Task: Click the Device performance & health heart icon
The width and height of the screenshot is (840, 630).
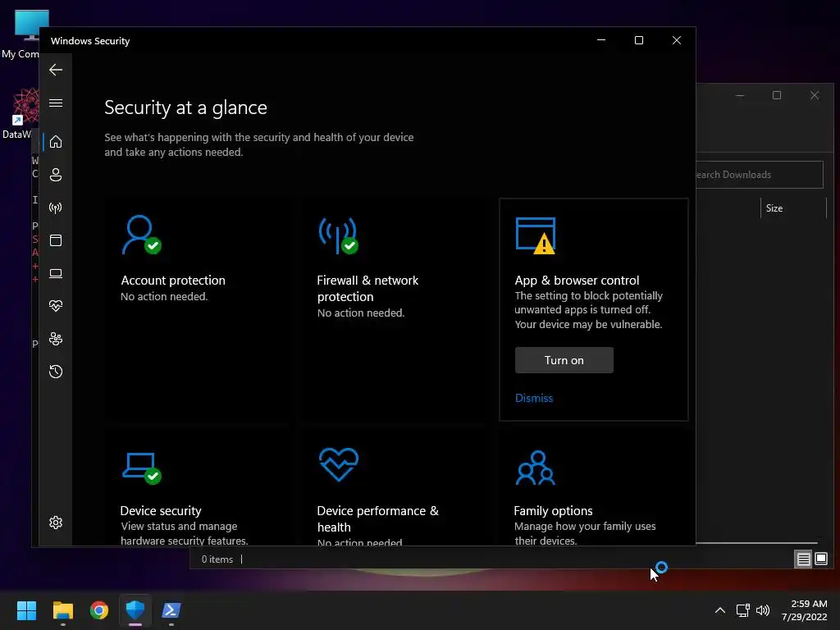Action: click(339, 464)
